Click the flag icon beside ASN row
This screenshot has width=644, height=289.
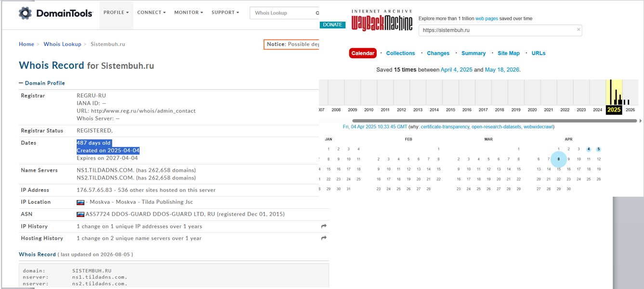[x=80, y=214]
